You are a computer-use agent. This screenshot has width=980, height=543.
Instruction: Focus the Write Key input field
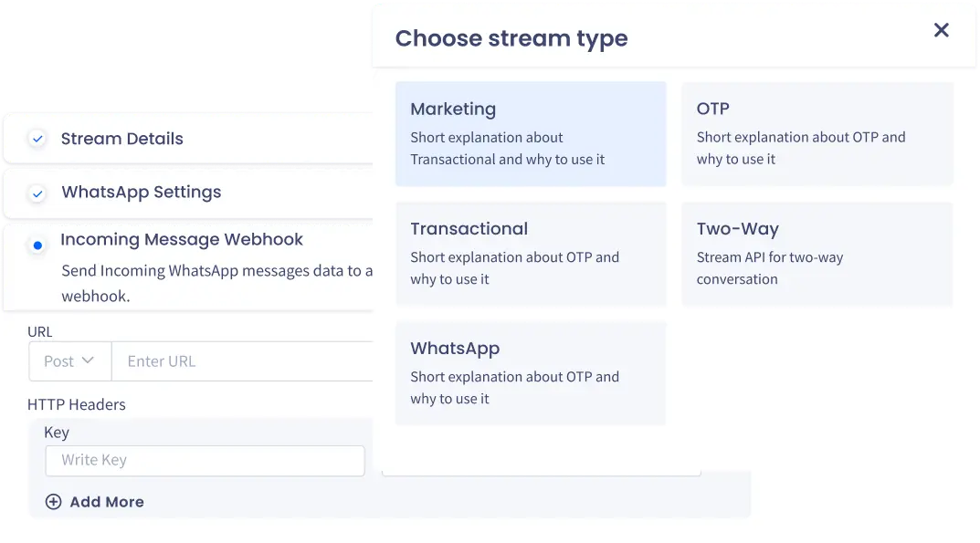(205, 460)
